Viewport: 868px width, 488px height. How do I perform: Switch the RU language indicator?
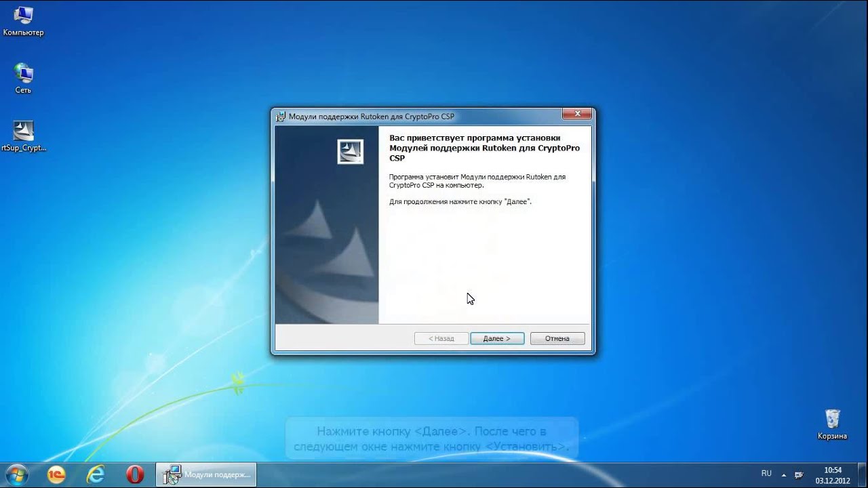coord(766,474)
